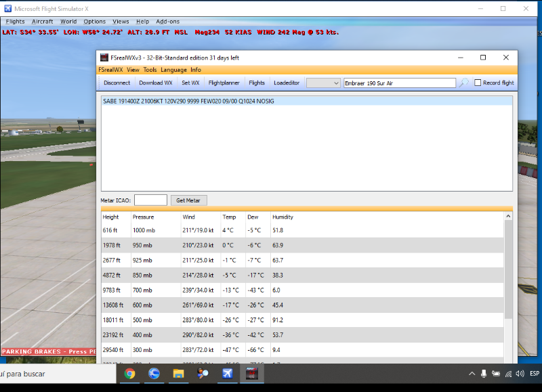The width and height of the screenshot is (542, 392).
Task: Open the wireless network tray icon
Action: (508, 374)
